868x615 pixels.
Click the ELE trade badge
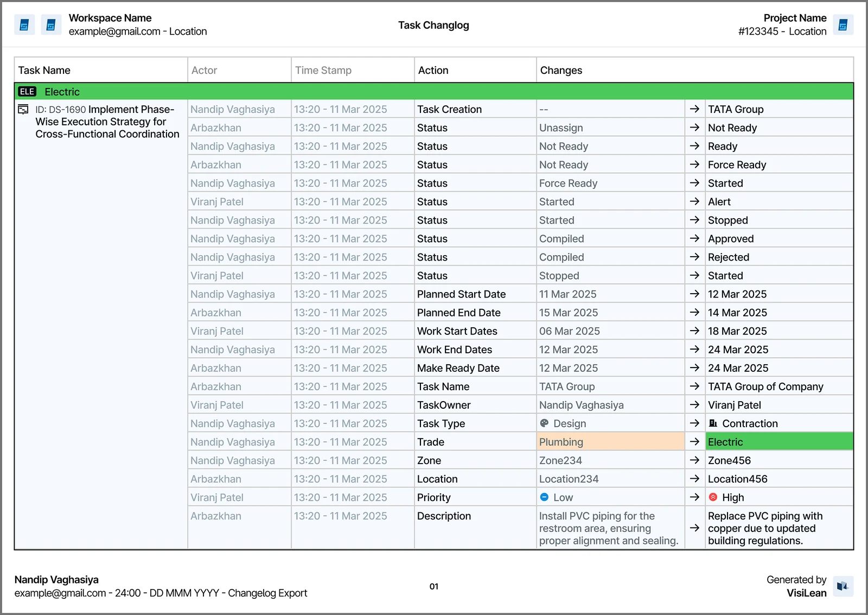(x=27, y=92)
